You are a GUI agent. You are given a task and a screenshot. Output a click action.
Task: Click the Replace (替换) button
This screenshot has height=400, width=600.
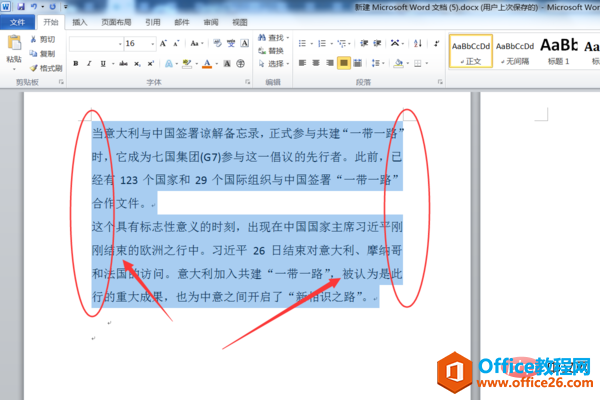coord(270,51)
